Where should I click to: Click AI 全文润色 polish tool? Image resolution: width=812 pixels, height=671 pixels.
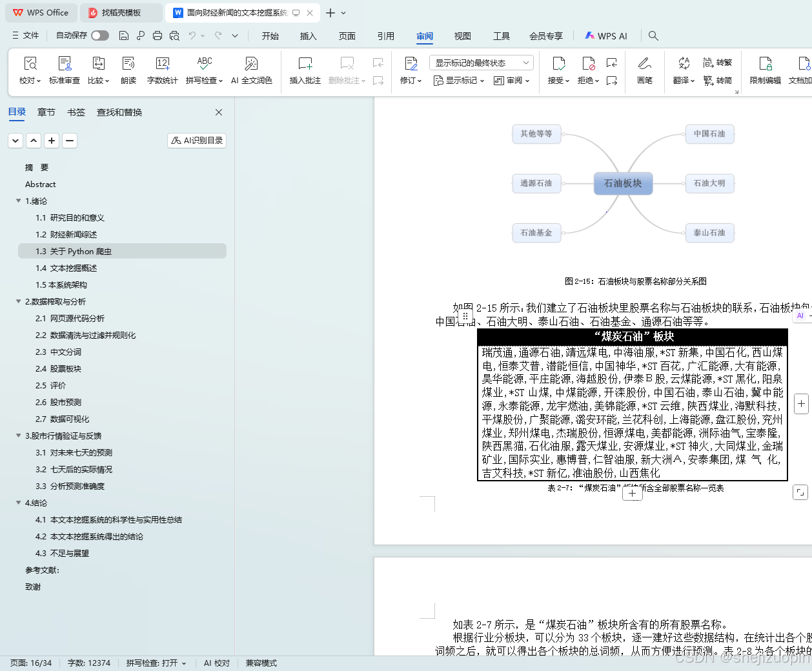(x=252, y=70)
